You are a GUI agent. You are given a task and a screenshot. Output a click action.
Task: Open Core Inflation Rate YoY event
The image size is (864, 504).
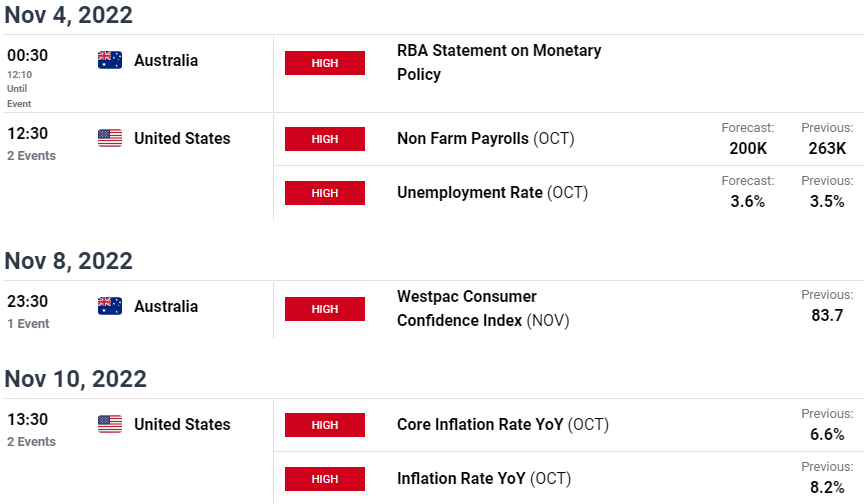(503, 424)
